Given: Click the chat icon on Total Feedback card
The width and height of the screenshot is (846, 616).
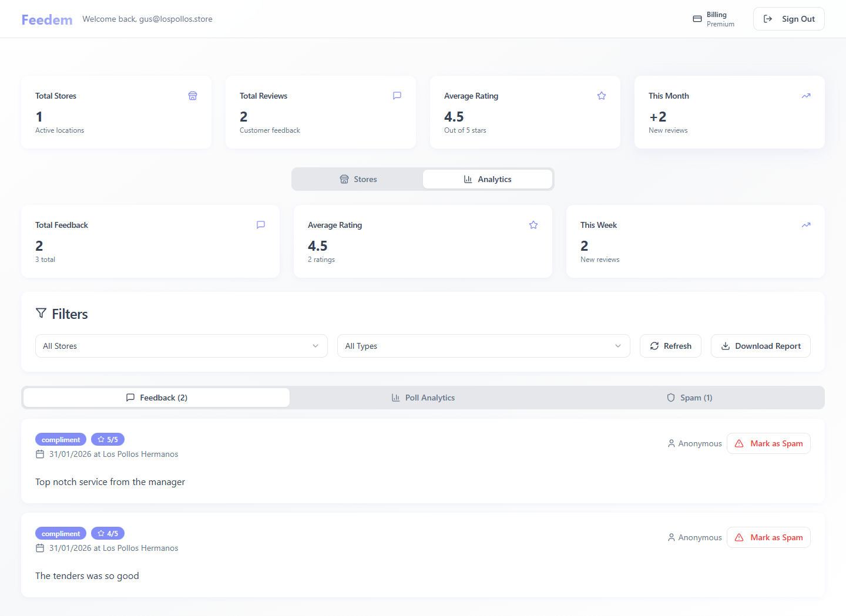Looking at the screenshot, I should [x=261, y=224].
